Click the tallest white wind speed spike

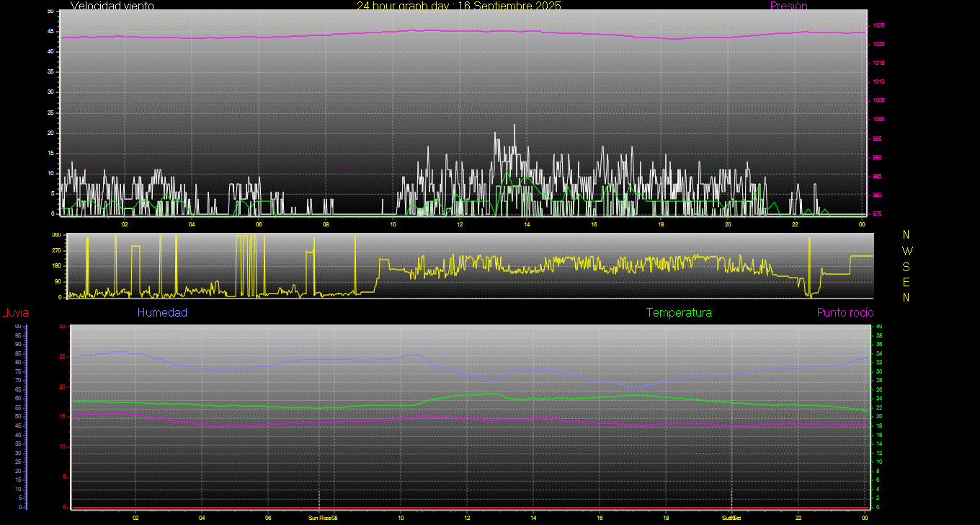(x=514, y=126)
